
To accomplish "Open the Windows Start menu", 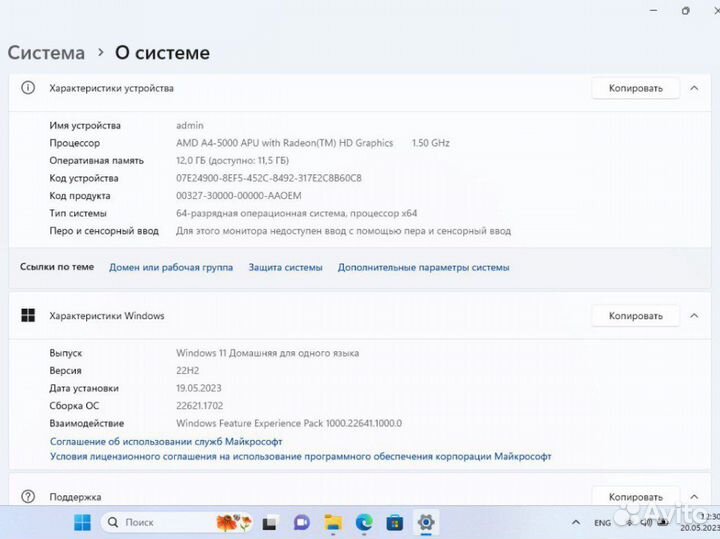I will 83,522.
